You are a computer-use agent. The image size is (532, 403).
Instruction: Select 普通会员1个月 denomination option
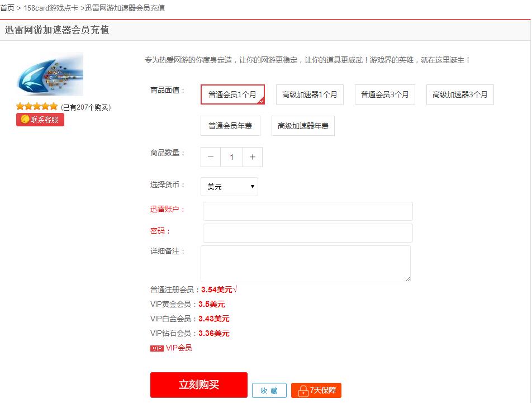(232, 94)
